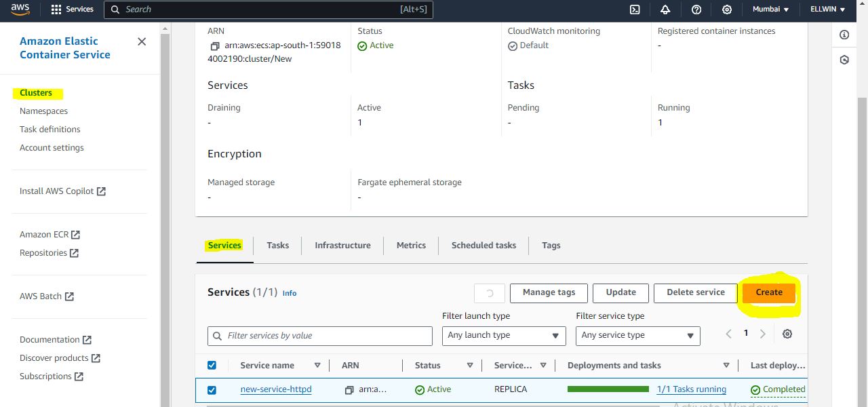This screenshot has height=407, width=868.
Task: Open the right-side info panel icon
Action: click(844, 35)
